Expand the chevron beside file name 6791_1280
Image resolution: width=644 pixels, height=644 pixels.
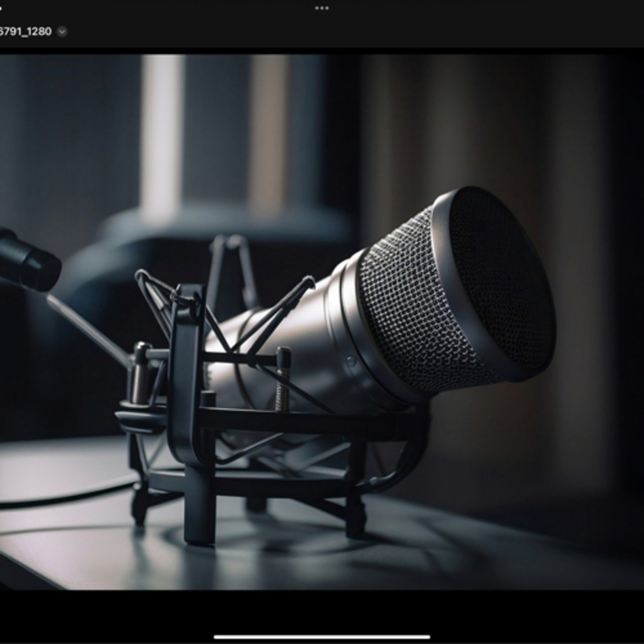click(x=62, y=32)
